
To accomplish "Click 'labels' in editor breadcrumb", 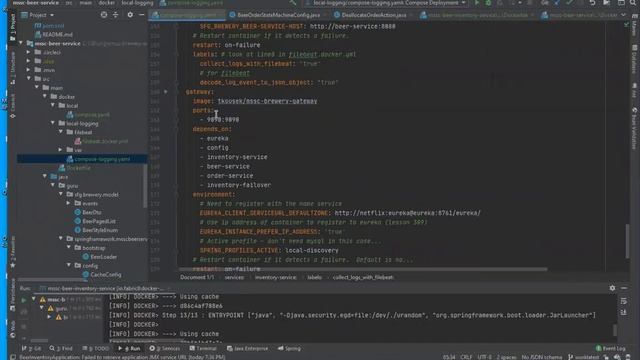I will pos(314,278).
